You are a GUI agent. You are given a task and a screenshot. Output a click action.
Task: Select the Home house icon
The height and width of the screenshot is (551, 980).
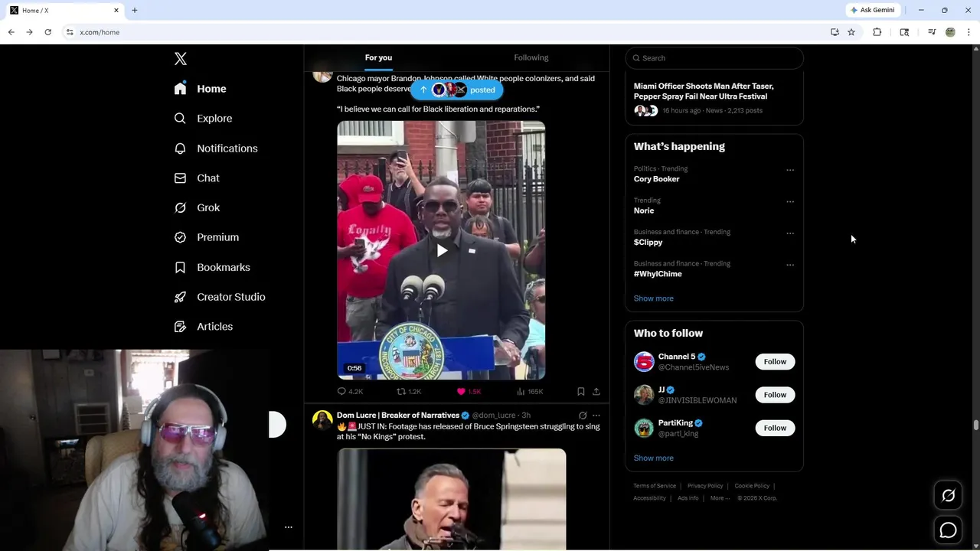180,89
